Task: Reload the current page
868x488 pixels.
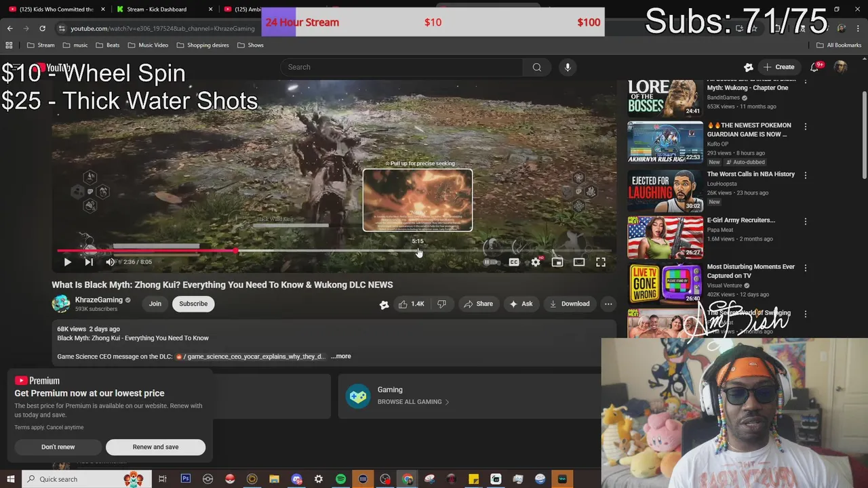Action: coord(42,28)
